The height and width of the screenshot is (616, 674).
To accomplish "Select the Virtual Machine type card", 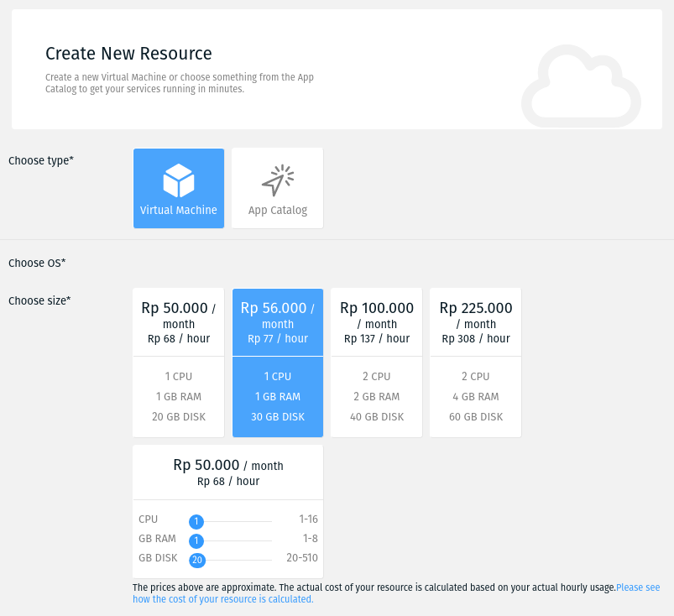I will (x=179, y=188).
